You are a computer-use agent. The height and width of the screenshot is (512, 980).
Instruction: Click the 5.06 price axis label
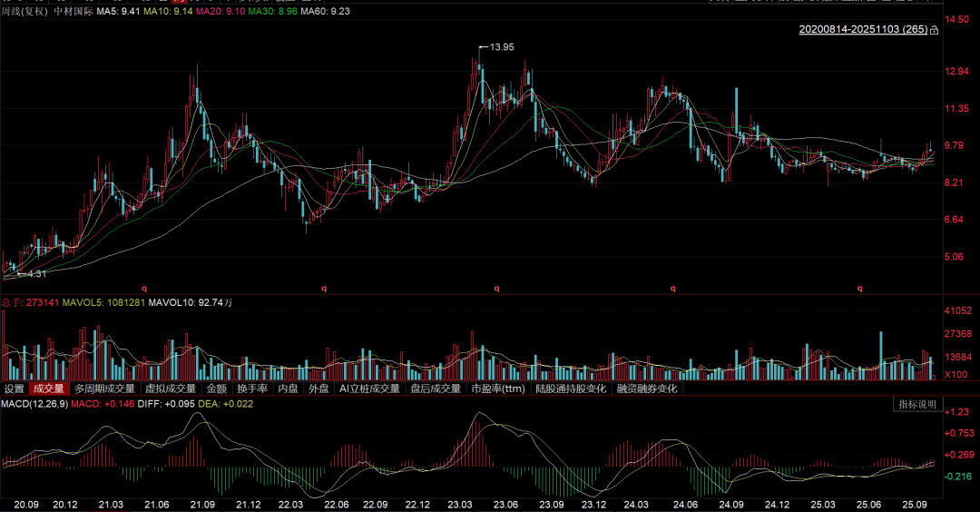click(x=954, y=256)
